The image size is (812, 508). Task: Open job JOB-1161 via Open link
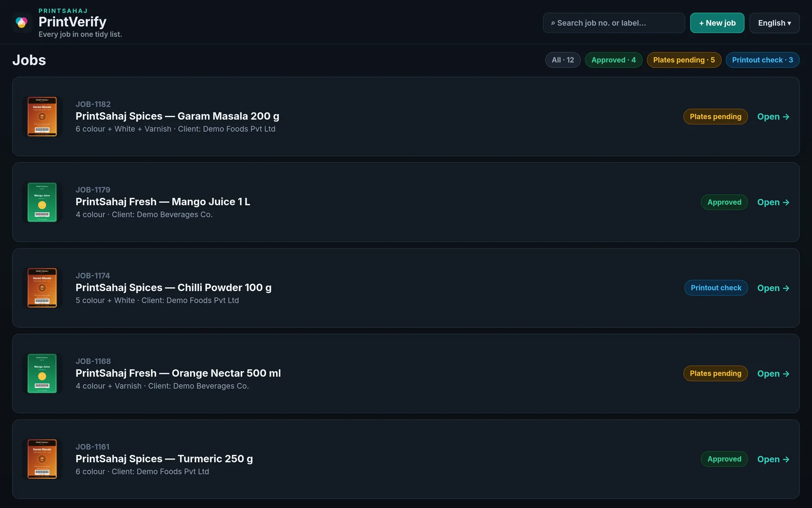[773, 459]
